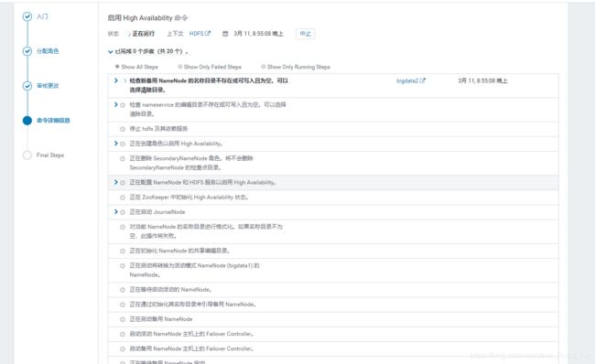Screen dimensions: 595x364
Task: Expand the nameservice edits directory check row
Action: click(116, 104)
